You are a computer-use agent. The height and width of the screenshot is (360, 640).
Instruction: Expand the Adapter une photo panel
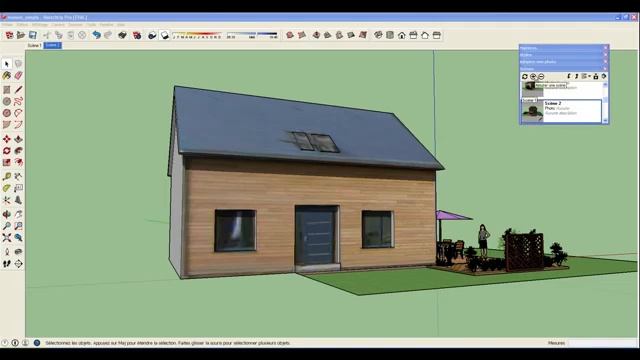(x=561, y=62)
